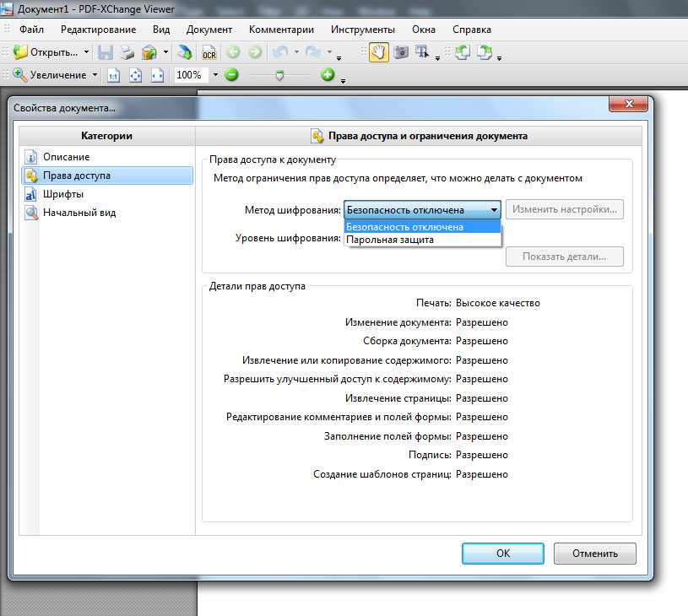Click Показать детали button
The image size is (688, 616).
(565, 257)
